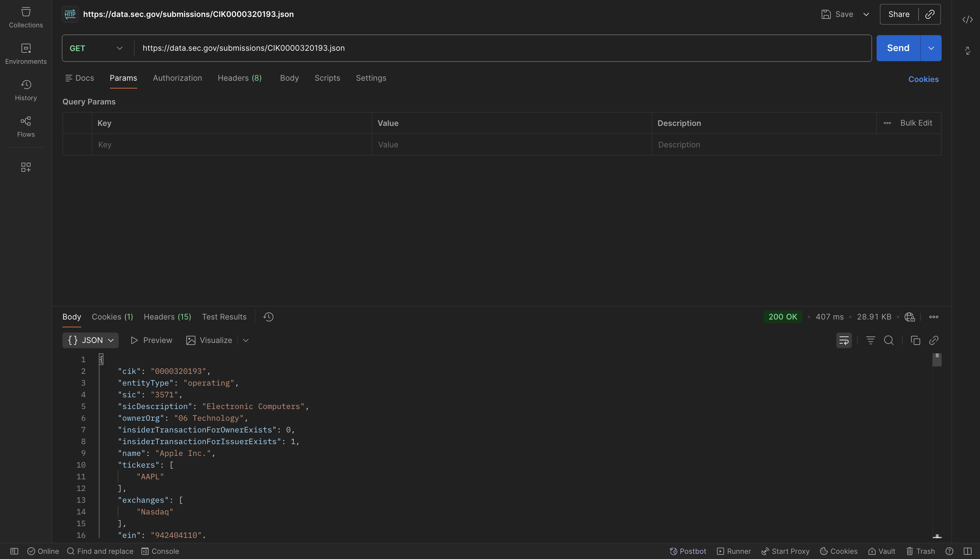
Task: Click the request URL input field
Action: coord(503,48)
